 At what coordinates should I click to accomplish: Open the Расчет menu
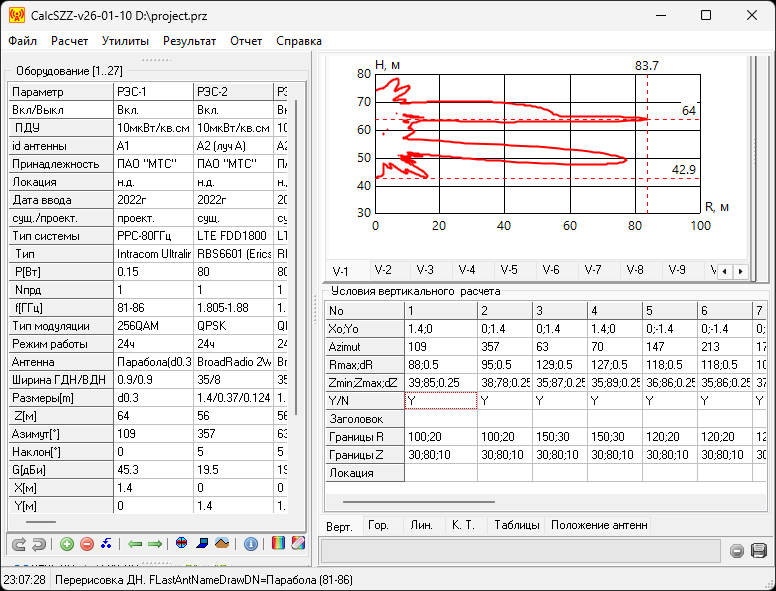[69, 41]
